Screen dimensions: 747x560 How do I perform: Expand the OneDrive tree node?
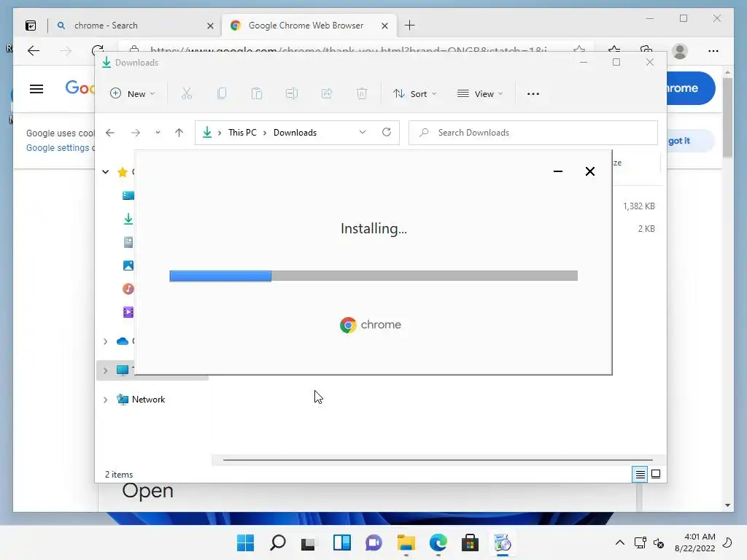pyautogui.click(x=105, y=341)
